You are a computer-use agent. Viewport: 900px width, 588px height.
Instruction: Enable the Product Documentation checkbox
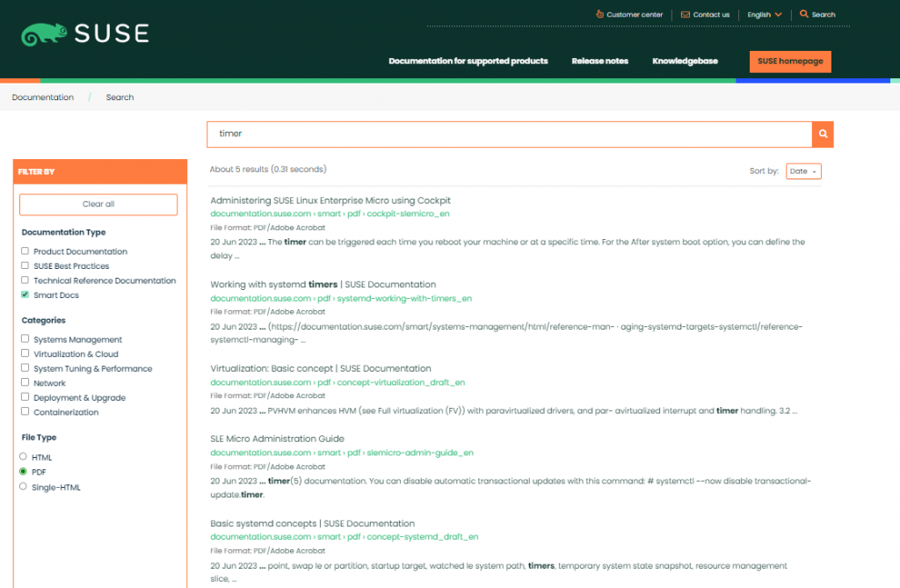pyautogui.click(x=25, y=251)
